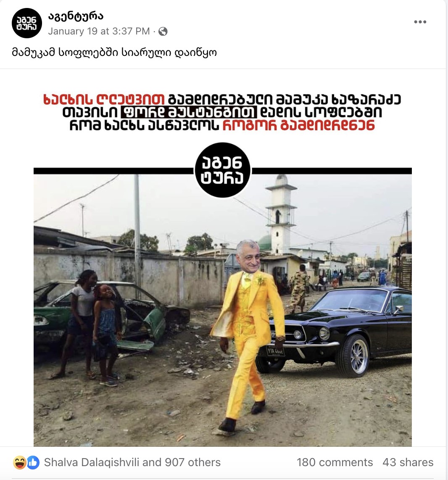
Task: Click the laughing Haha reaction icon
Action: 19,462
